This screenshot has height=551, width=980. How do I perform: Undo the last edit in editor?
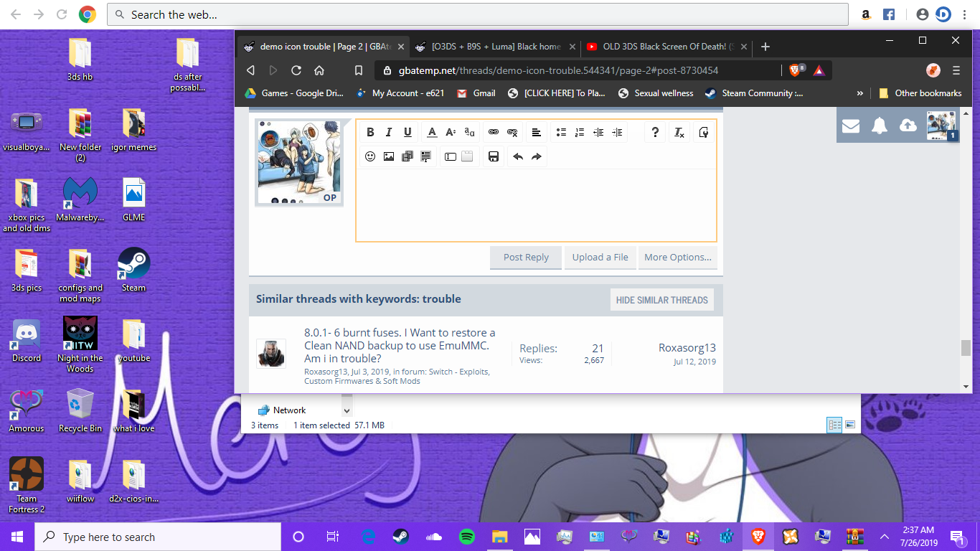click(x=518, y=156)
